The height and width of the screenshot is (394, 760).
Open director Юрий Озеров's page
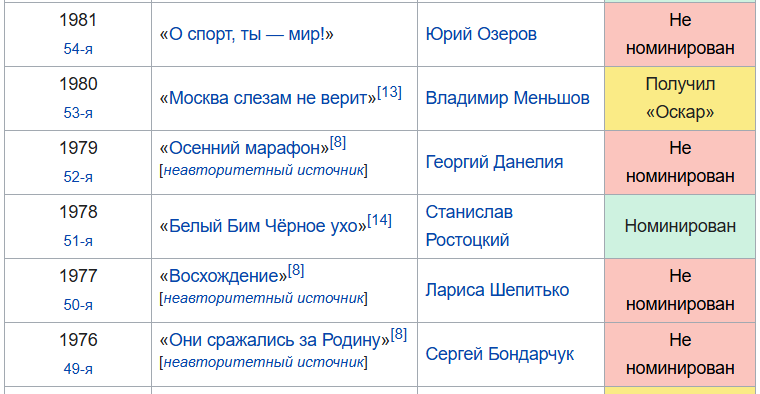pyautogui.click(x=481, y=34)
